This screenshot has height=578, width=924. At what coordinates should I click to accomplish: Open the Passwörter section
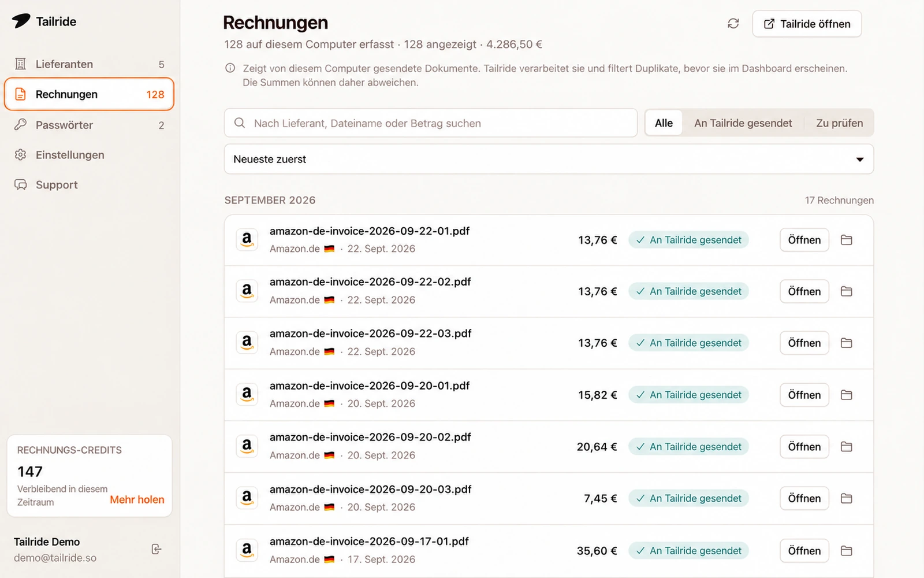[x=90, y=125]
